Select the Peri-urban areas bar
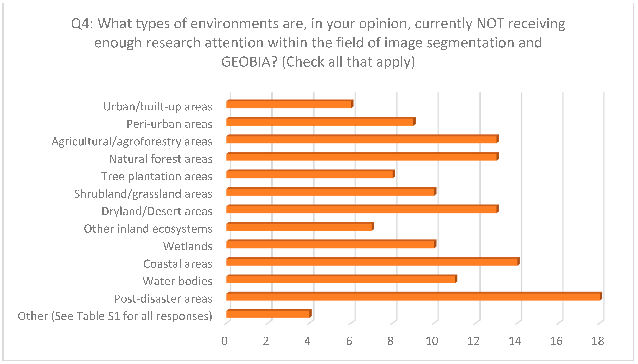This screenshot has height=364, width=638. 320,122
